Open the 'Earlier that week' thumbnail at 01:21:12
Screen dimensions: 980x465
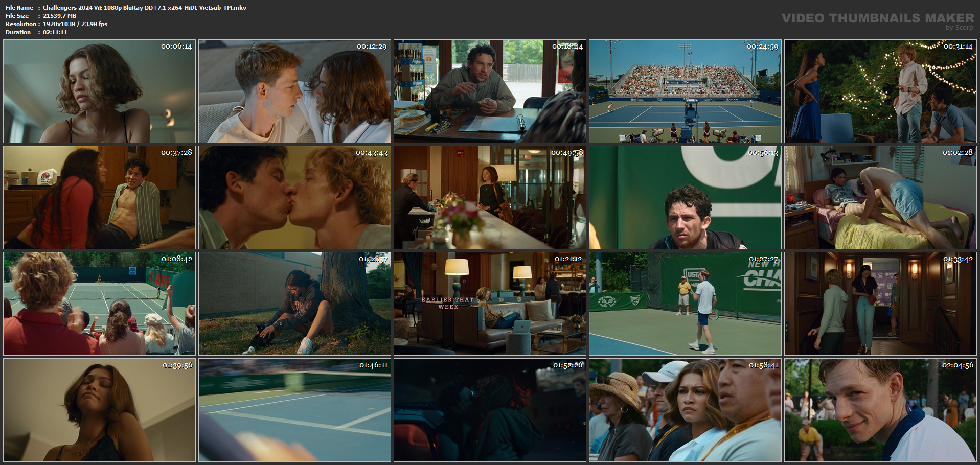click(x=490, y=304)
